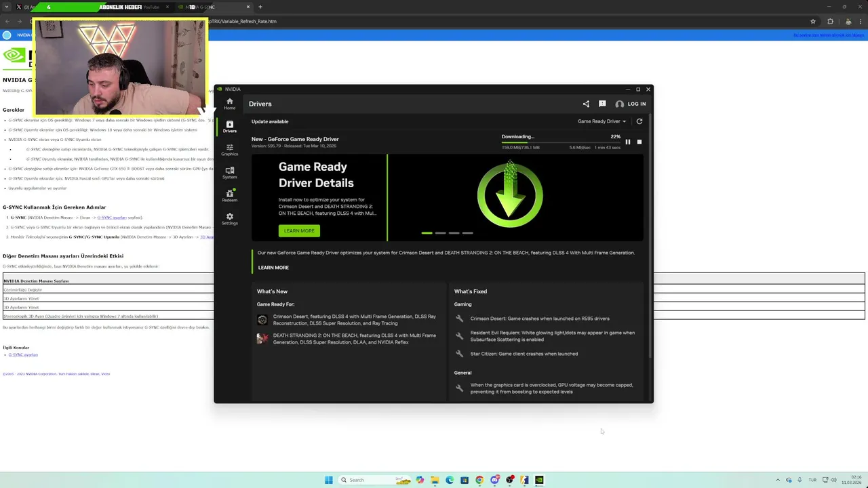This screenshot has height=488, width=868.
Task: Click the download progress bar
Action: pyautogui.click(x=561, y=142)
